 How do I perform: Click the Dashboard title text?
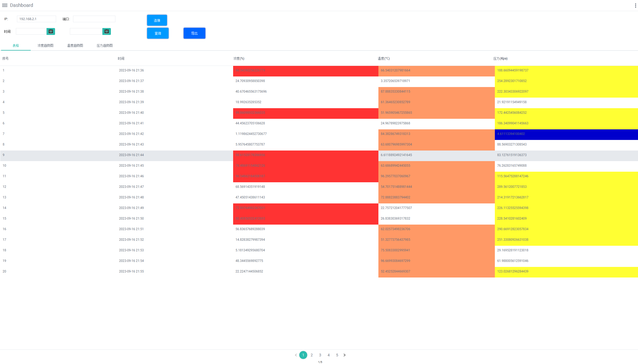[x=21, y=5]
